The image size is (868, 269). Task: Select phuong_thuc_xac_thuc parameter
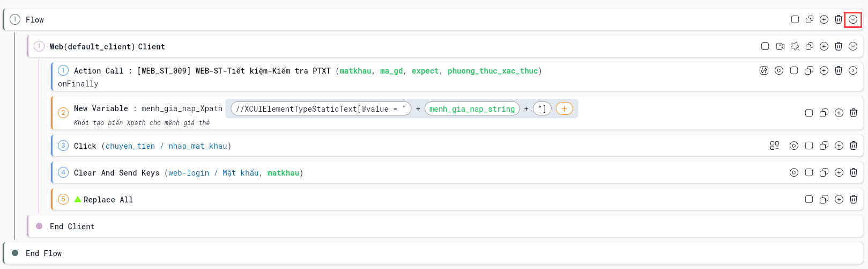tap(493, 71)
